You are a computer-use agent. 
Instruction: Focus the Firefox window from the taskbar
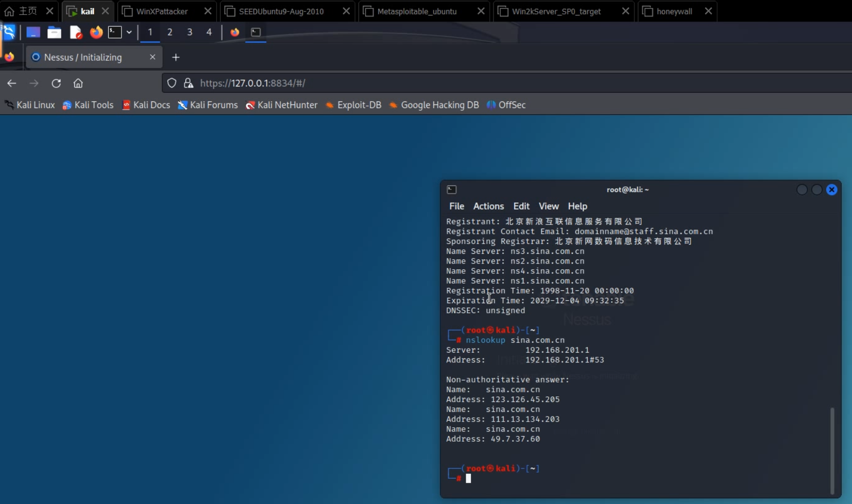(x=235, y=32)
